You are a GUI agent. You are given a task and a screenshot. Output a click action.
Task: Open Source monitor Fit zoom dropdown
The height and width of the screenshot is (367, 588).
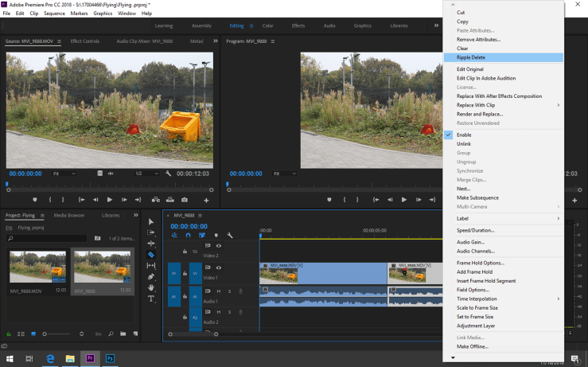[x=64, y=174]
